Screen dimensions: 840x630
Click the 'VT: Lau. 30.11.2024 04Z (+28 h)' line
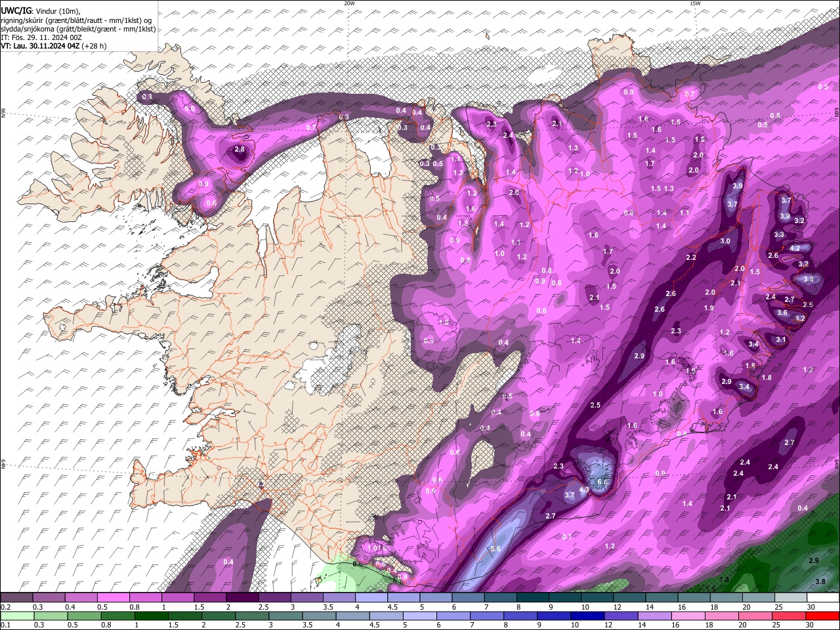click(x=54, y=46)
